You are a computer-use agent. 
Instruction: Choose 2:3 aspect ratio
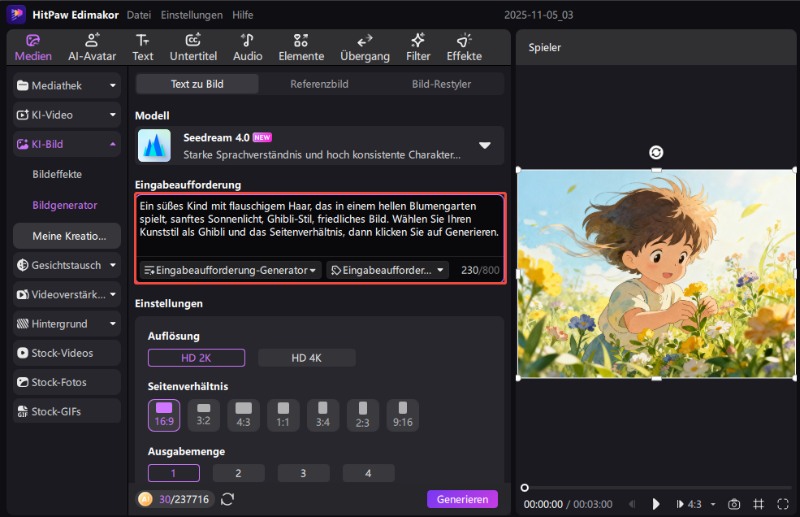tap(363, 415)
